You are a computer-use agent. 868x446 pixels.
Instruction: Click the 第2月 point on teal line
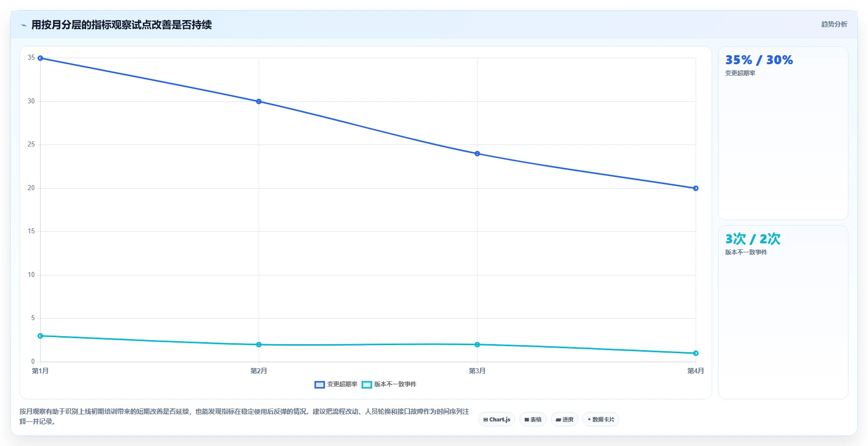coord(259,345)
